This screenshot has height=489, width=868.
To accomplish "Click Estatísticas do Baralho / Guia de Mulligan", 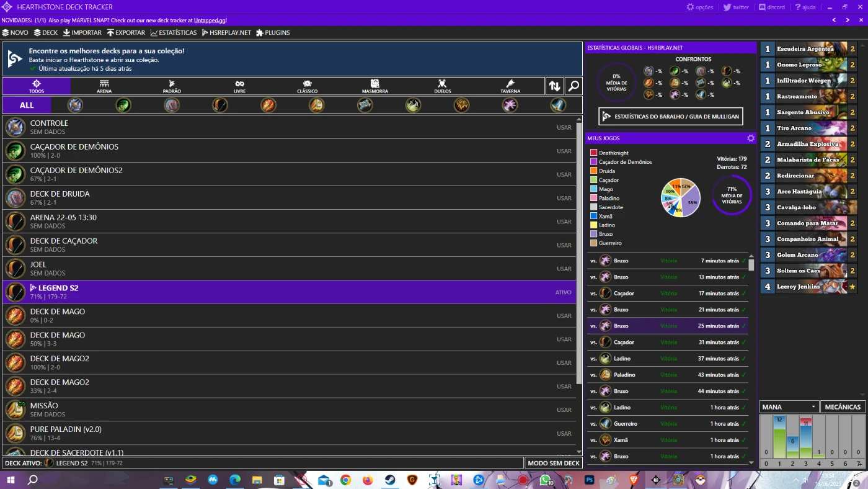I will (x=671, y=116).
